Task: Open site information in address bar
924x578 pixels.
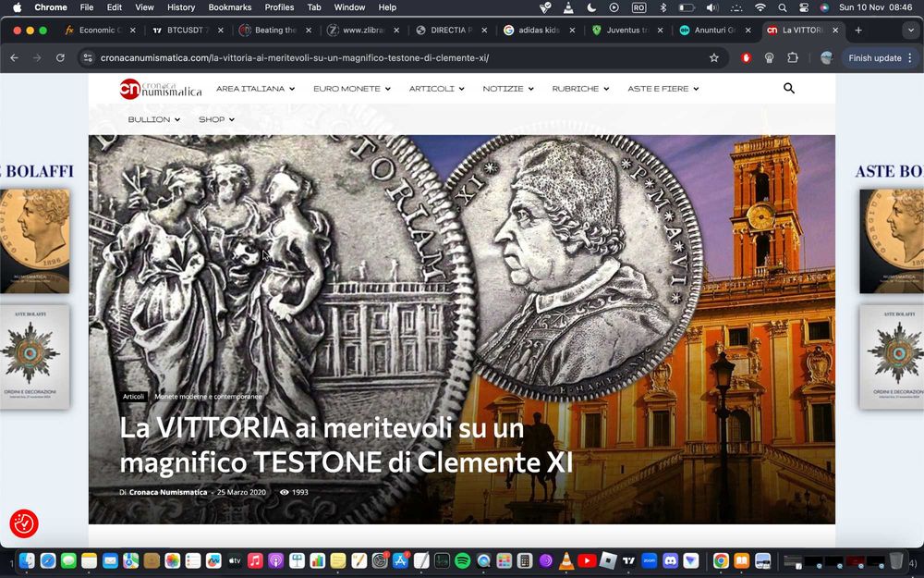Action: point(88,57)
